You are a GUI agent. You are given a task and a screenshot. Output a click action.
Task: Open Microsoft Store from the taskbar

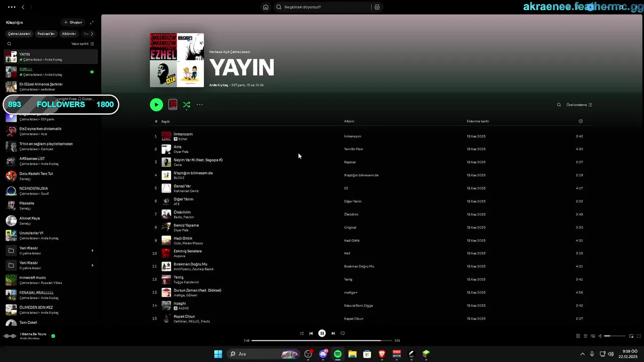pyautogui.click(x=367, y=354)
